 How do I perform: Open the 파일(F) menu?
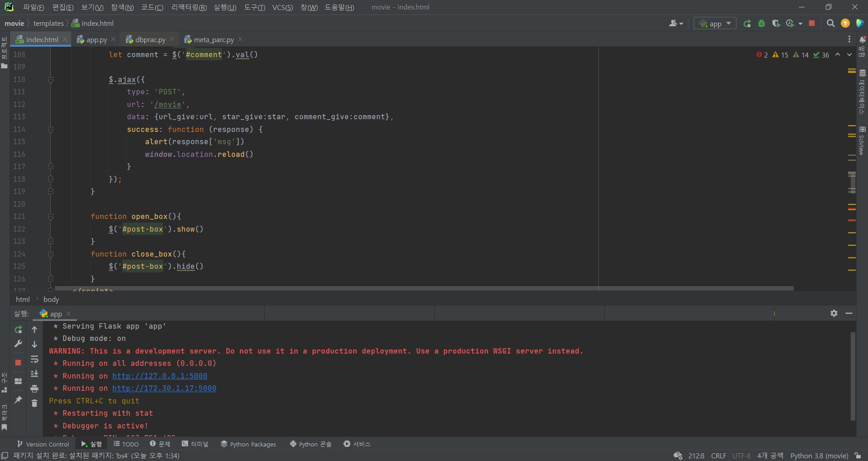(x=34, y=7)
